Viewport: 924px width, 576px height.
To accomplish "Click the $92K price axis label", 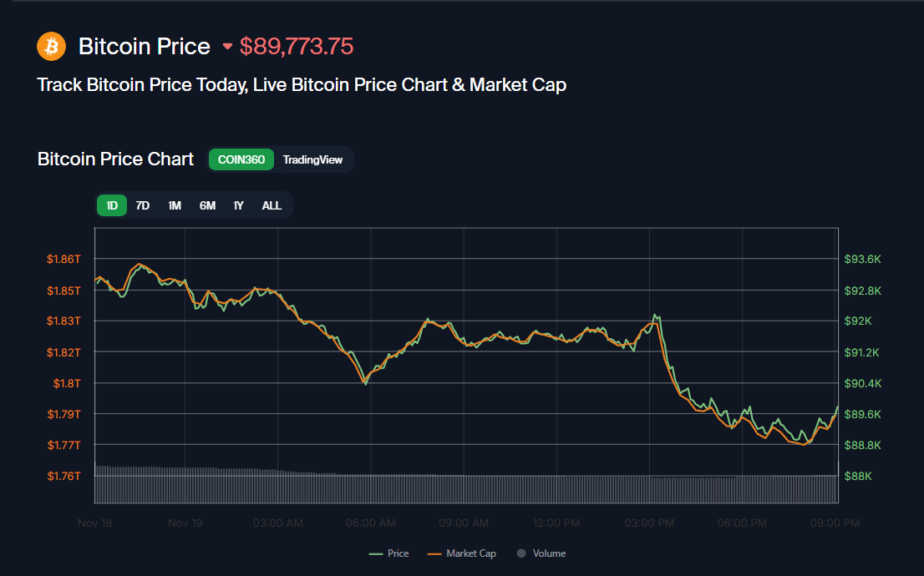I will pyautogui.click(x=858, y=321).
